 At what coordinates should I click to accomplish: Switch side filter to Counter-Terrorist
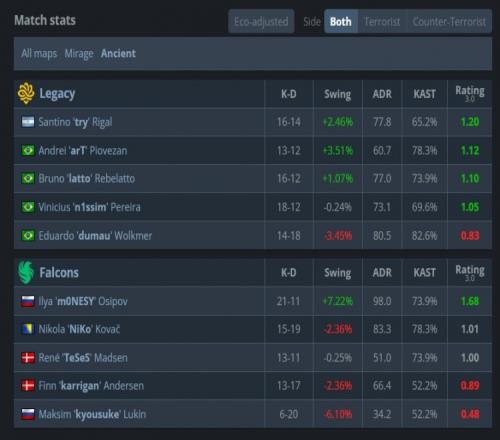click(449, 22)
